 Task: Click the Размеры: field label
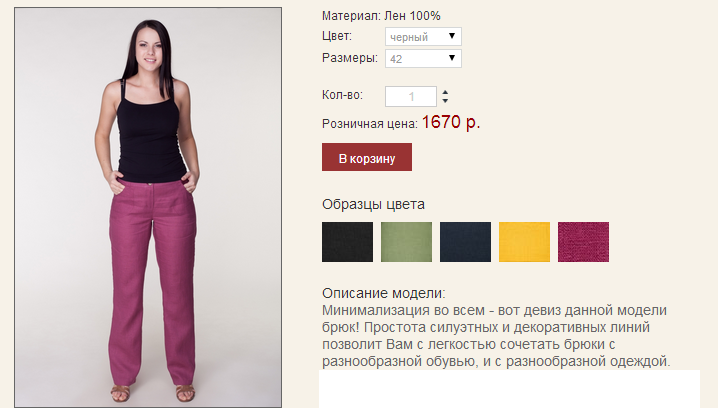350,58
